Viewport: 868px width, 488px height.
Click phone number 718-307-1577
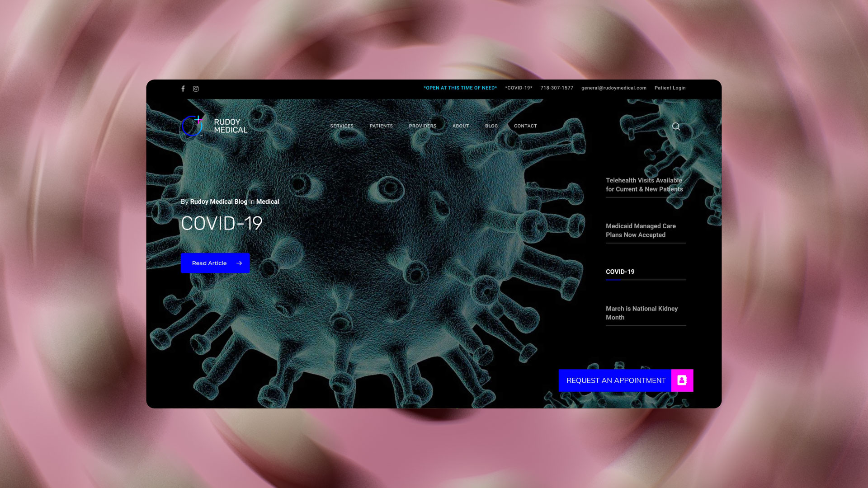pyautogui.click(x=557, y=88)
